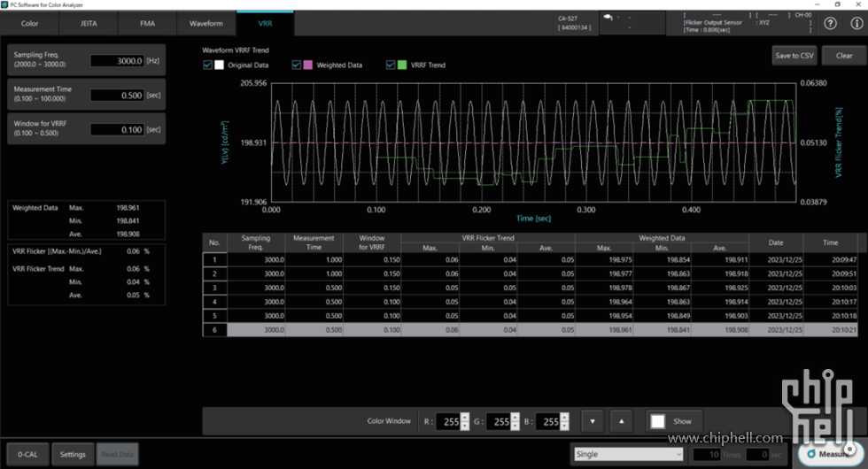Click the white Show color preview square

[x=657, y=421]
